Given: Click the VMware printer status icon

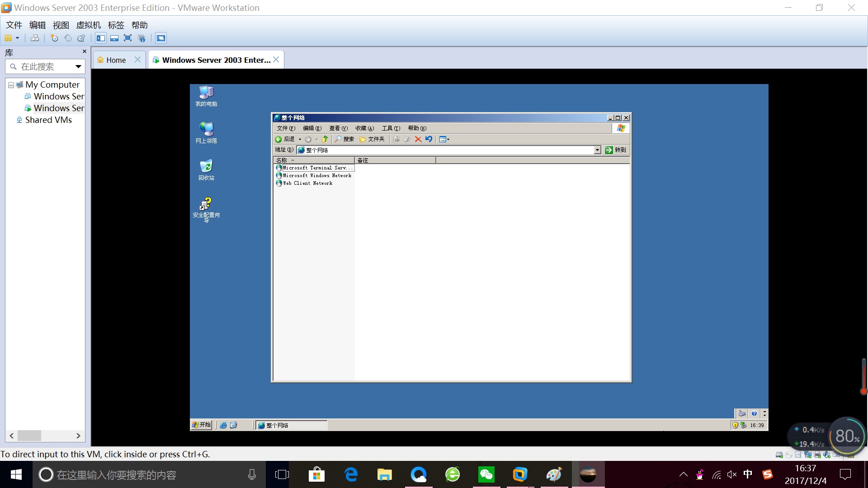Looking at the screenshot, I should point(817,455).
